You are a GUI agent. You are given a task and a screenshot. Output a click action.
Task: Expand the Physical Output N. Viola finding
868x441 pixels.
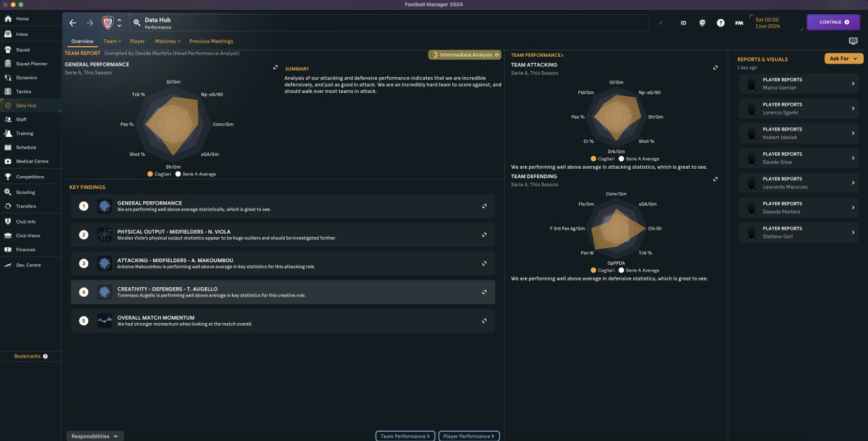pos(484,235)
